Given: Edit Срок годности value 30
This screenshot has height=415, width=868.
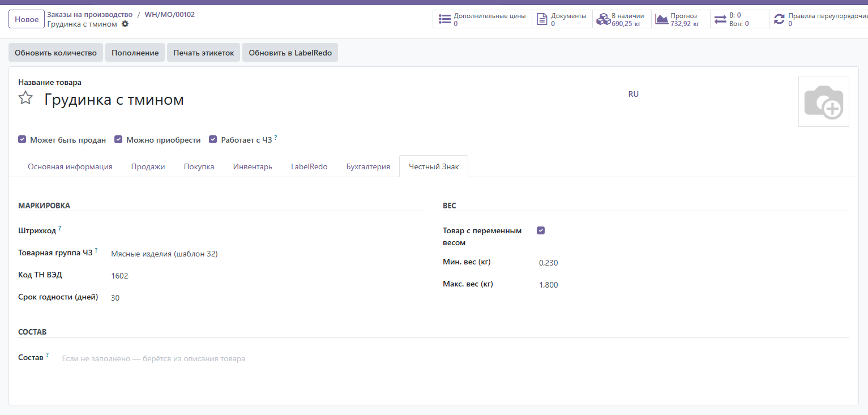Looking at the screenshot, I should pos(267,298).
